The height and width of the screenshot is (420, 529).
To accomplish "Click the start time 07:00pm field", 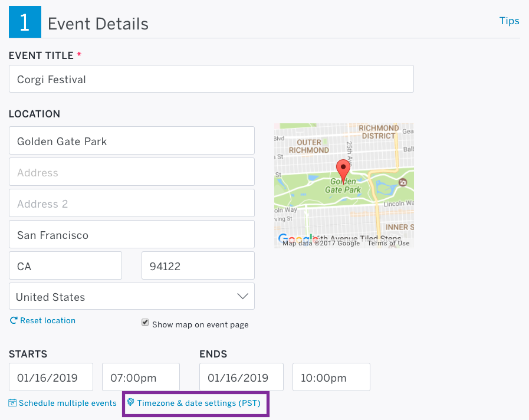I will click(141, 377).
